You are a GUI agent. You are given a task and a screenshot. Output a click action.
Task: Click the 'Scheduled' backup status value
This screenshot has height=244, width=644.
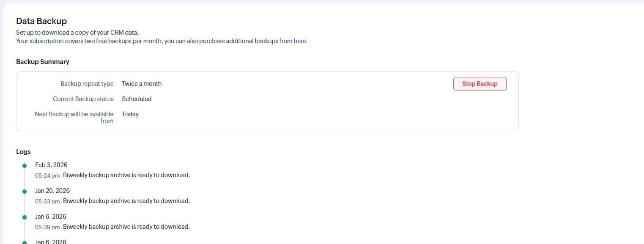(137, 99)
